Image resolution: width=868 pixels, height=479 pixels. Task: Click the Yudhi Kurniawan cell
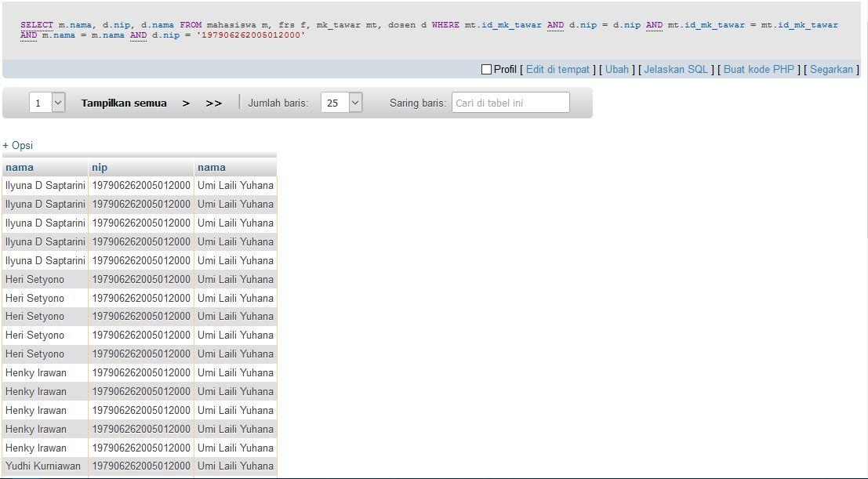click(45, 466)
